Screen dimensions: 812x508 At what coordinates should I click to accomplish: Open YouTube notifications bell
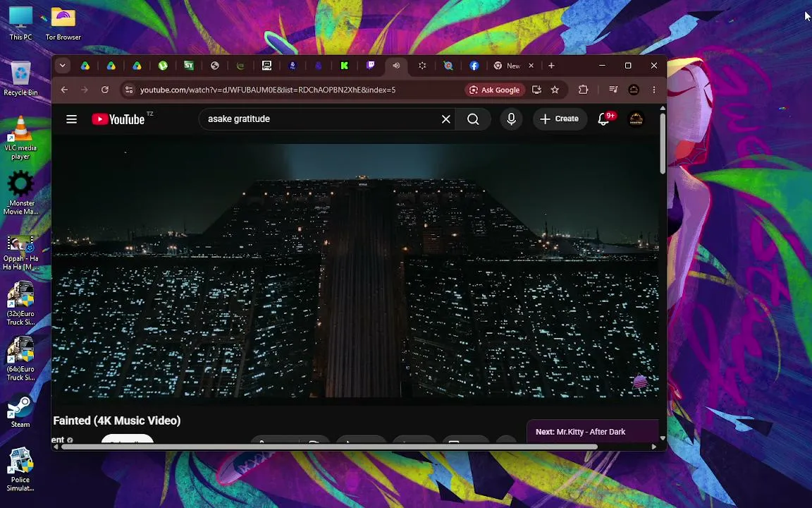click(604, 119)
